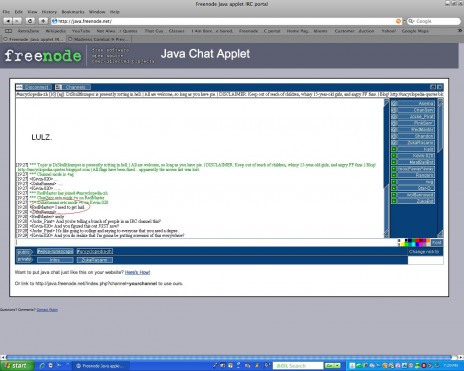
Task: Open the Bookmarks menu
Action: (73, 12)
